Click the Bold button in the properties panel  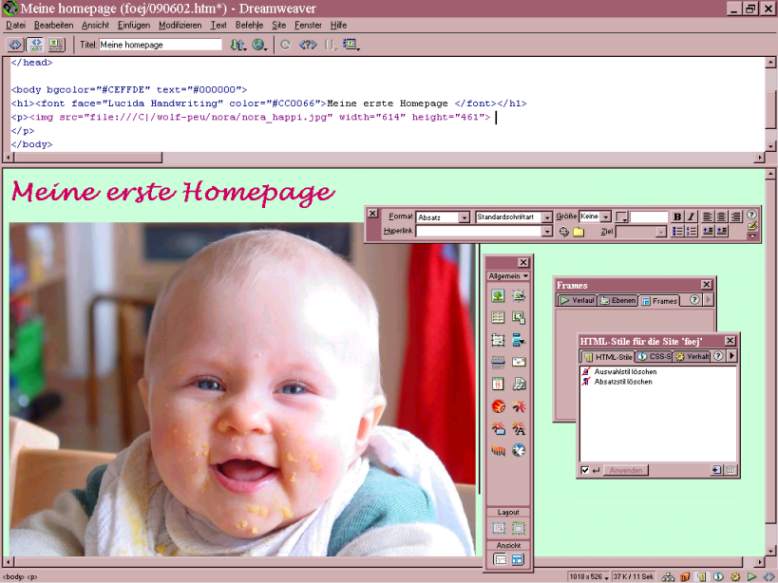[677, 216]
